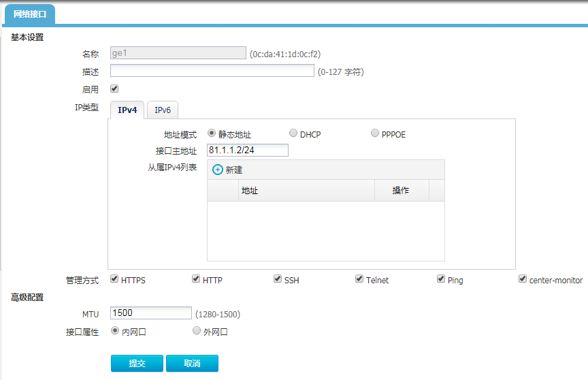Click the MTU input field
Image resolution: width=588 pixels, height=380 pixels.
tap(151, 313)
